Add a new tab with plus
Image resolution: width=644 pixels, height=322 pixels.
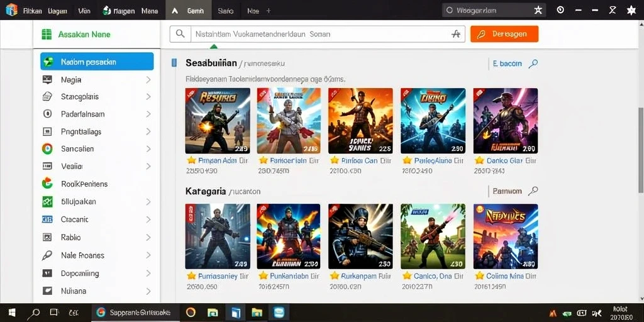269,11
